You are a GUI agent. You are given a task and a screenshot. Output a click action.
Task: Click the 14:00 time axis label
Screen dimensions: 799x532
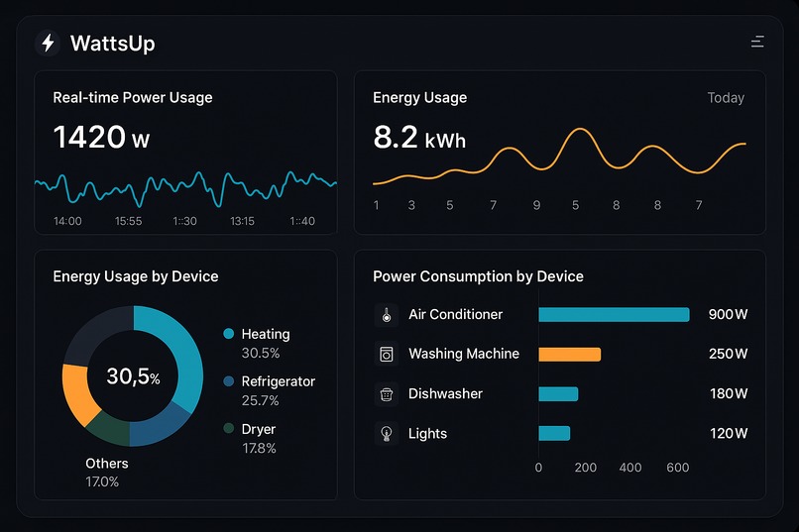pyautogui.click(x=67, y=221)
